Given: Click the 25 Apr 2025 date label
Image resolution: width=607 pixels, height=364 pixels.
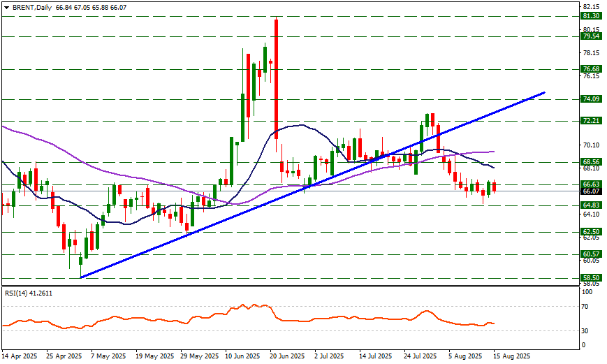Looking at the screenshot, I should [x=64, y=356].
